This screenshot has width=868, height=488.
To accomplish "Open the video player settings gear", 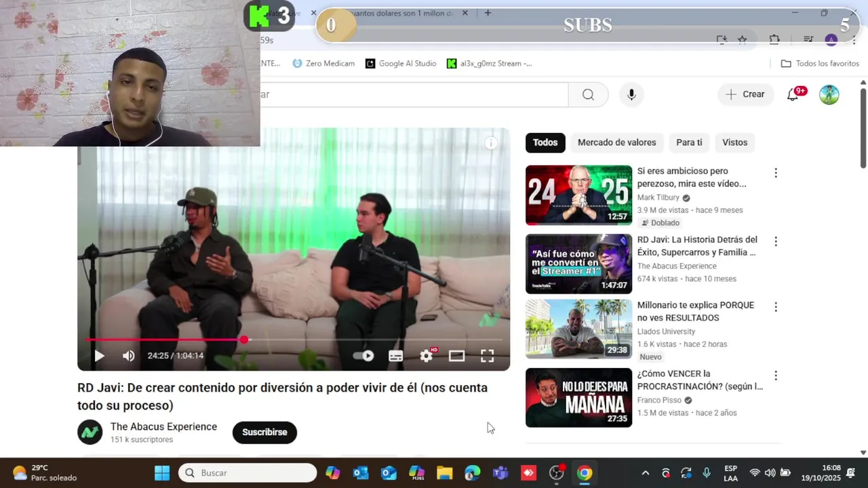I will tap(426, 356).
